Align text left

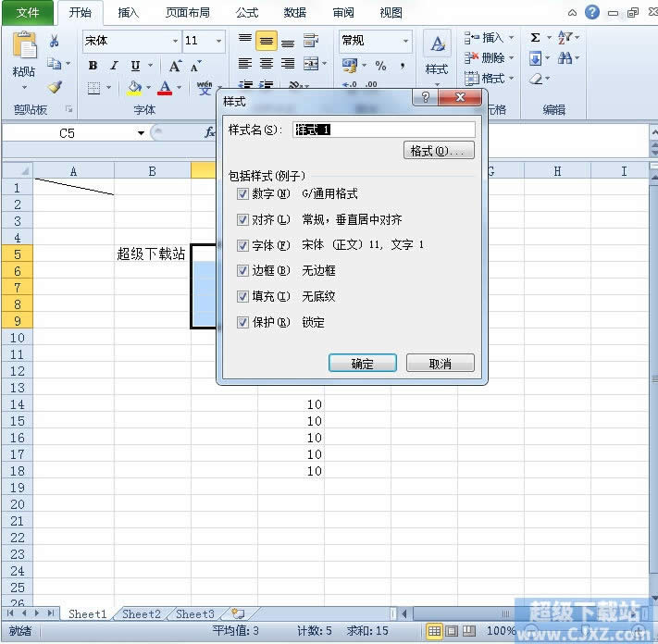(x=245, y=64)
